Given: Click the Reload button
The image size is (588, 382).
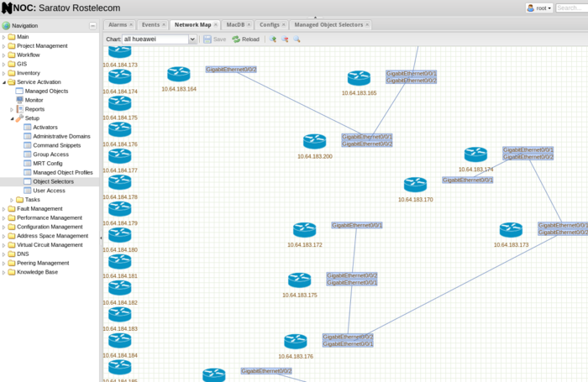Looking at the screenshot, I should (246, 39).
